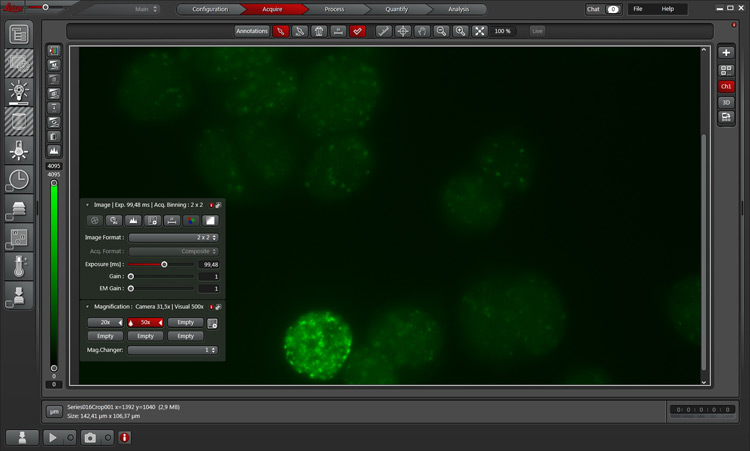The width and height of the screenshot is (750, 451).
Task: Click the Exposure slider handle
Action: [164, 264]
